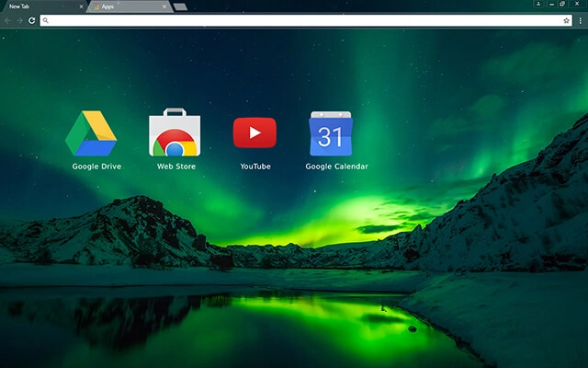Open the Chrome profile user button

[538, 4]
